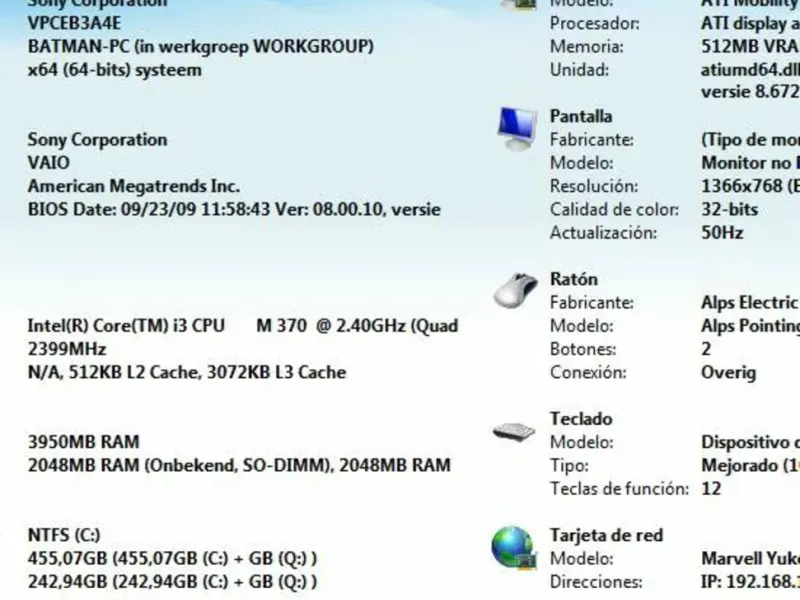Click the Botones label
Screen dimensions: 800x600
click(x=583, y=349)
